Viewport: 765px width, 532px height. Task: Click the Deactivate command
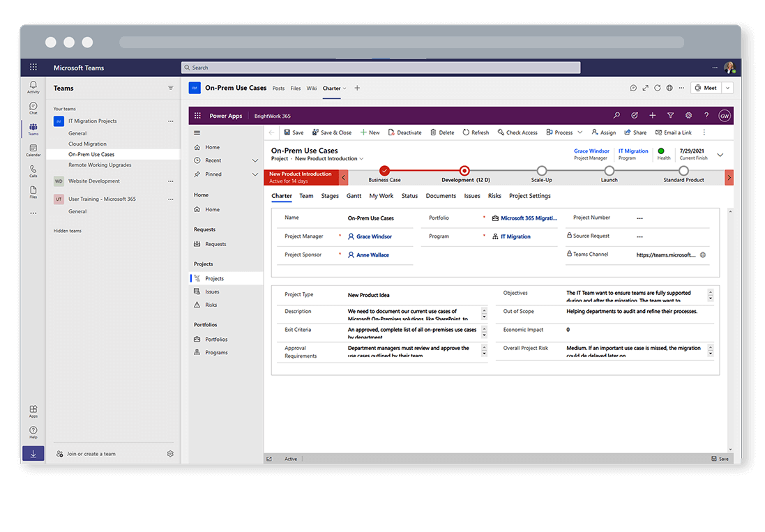[405, 132]
